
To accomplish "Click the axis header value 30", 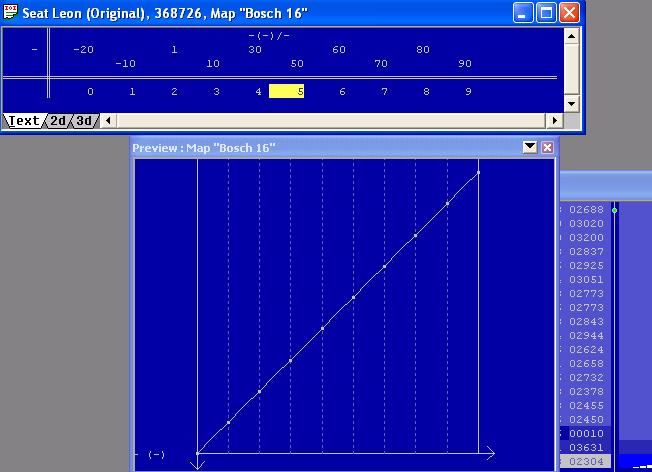I will pos(255,49).
